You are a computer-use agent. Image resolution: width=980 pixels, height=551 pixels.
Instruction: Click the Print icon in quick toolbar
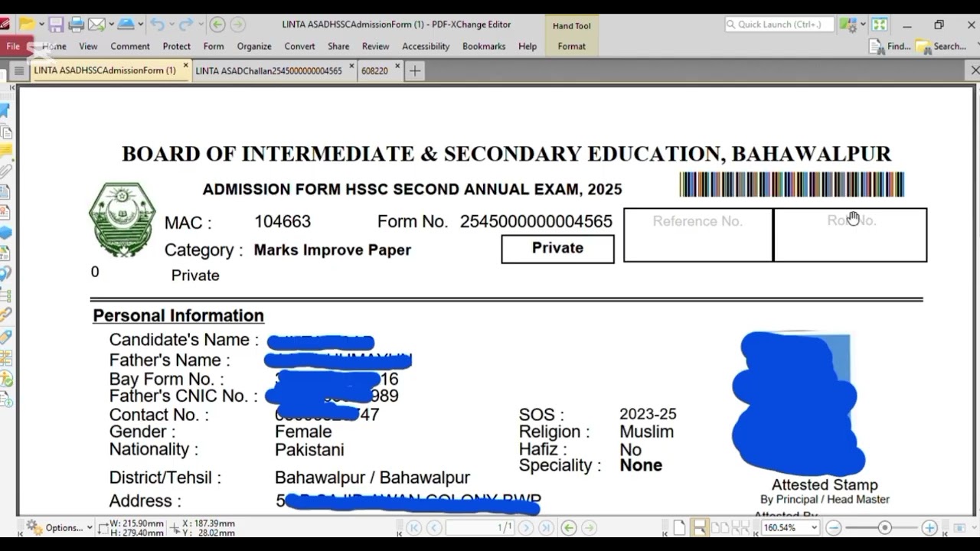pyautogui.click(x=76, y=24)
